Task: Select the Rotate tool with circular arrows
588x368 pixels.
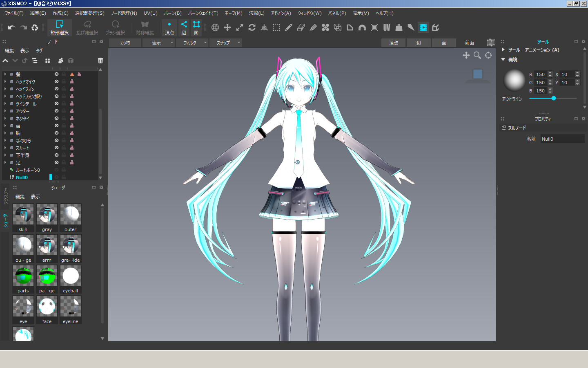Action: pyautogui.click(x=252, y=27)
